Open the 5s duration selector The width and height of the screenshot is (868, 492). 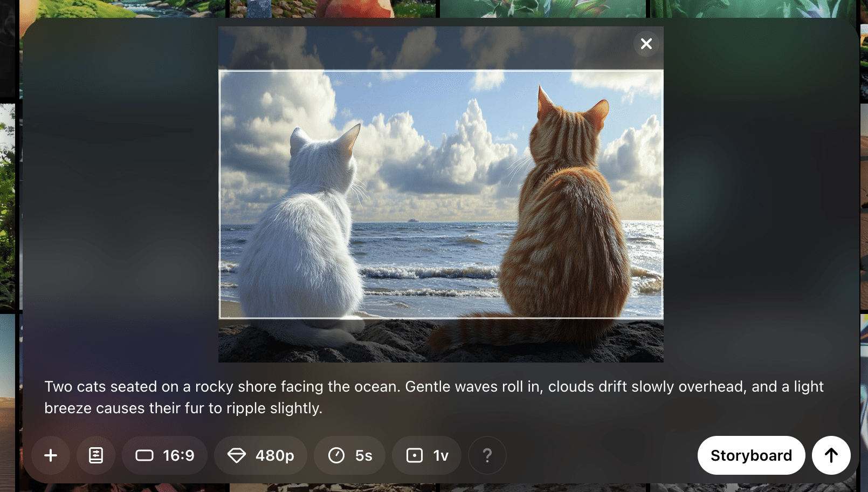(x=350, y=455)
